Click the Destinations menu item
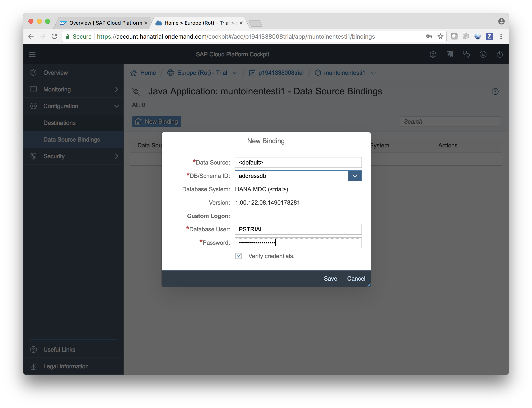The width and height of the screenshot is (532, 408). 59,123
